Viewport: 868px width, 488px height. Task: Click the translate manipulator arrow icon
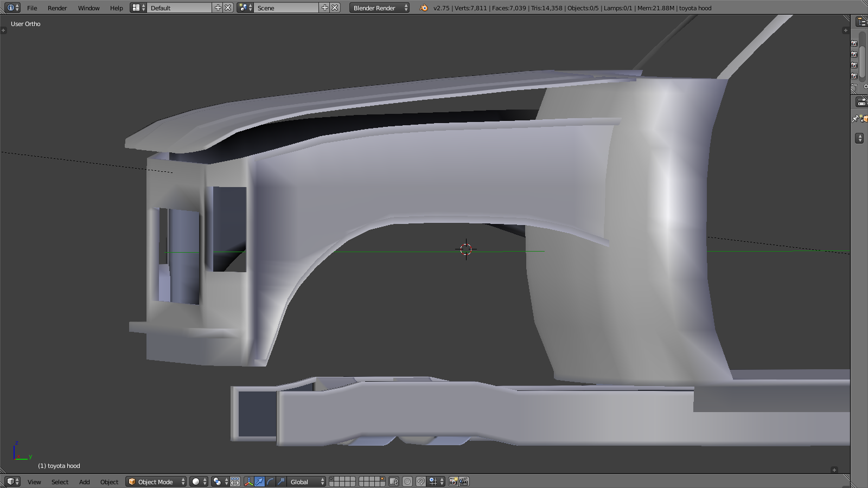(260, 481)
